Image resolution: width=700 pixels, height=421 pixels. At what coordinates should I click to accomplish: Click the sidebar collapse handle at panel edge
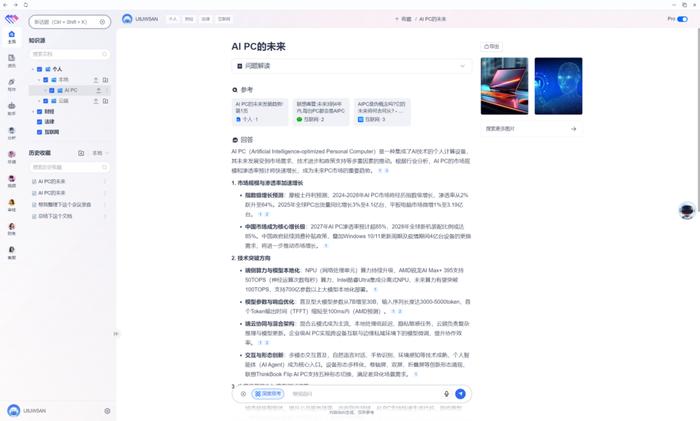click(x=116, y=333)
